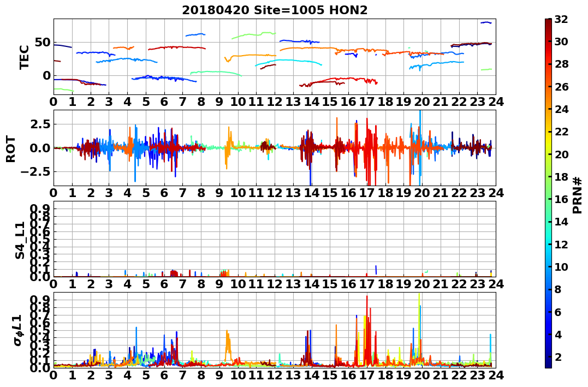The height and width of the screenshot is (387, 588).
Task: Click colorbar tick label 18
Action: coord(561,177)
